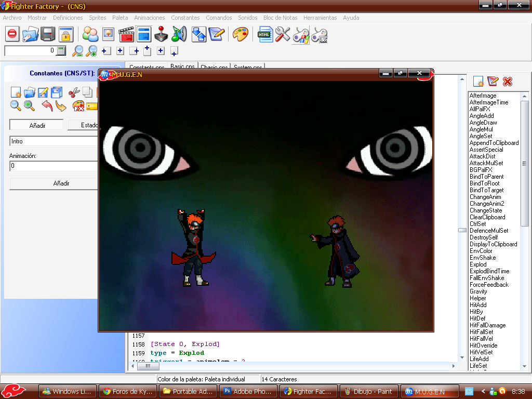Redo with the orange curved arrow
Image resolution: width=532 pixels, height=399 pixels.
tap(61, 106)
